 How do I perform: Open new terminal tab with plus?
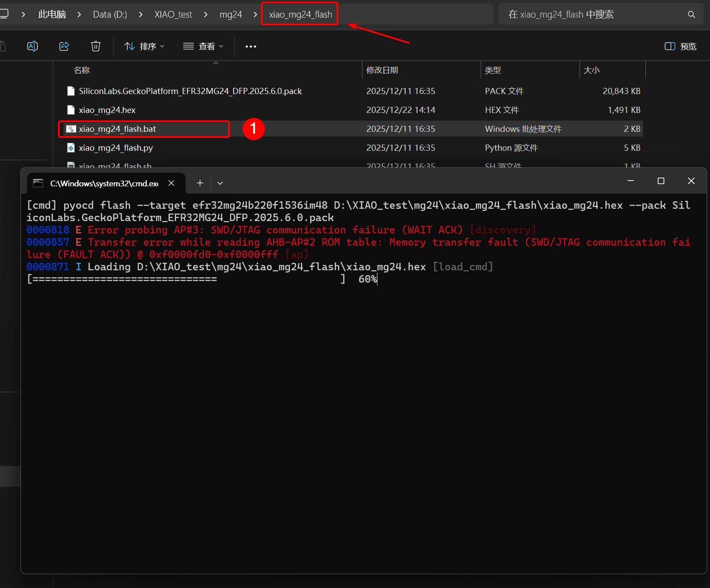tap(200, 183)
